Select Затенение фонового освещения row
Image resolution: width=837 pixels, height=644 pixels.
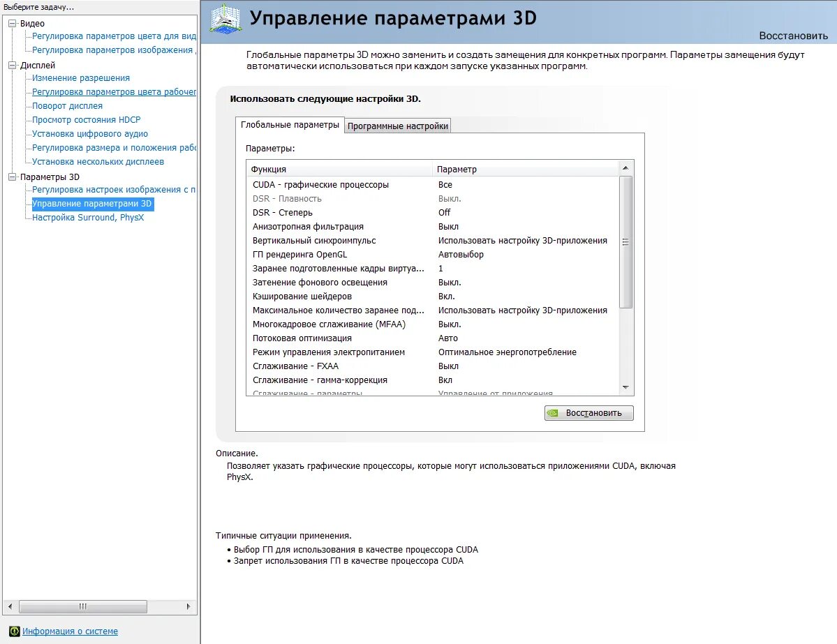coord(432,283)
